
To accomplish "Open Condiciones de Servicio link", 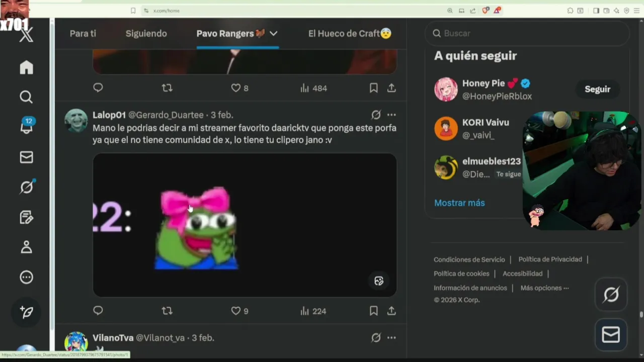I will pos(469,259).
